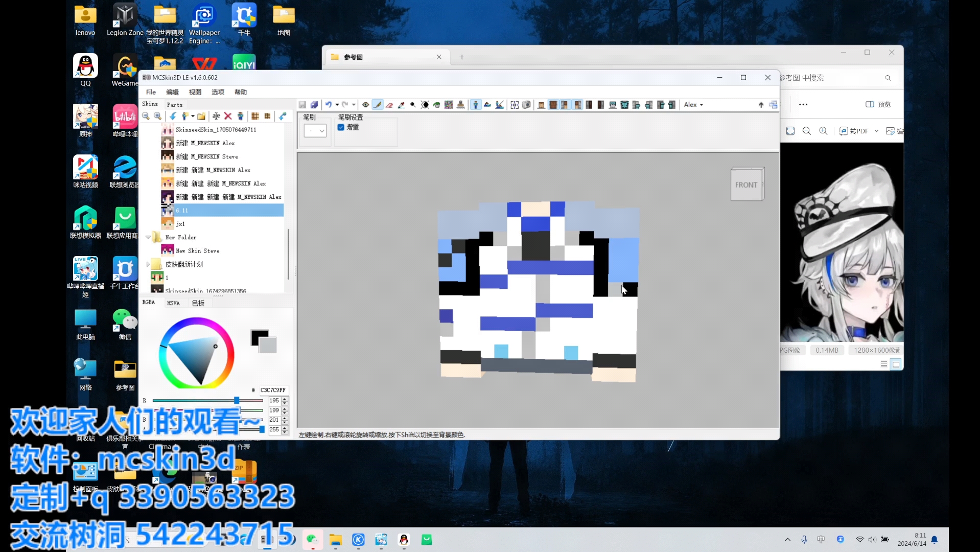Open WeChat from the taskbar
Image resolution: width=980 pixels, height=552 pixels.
pyautogui.click(x=313, y=540)
